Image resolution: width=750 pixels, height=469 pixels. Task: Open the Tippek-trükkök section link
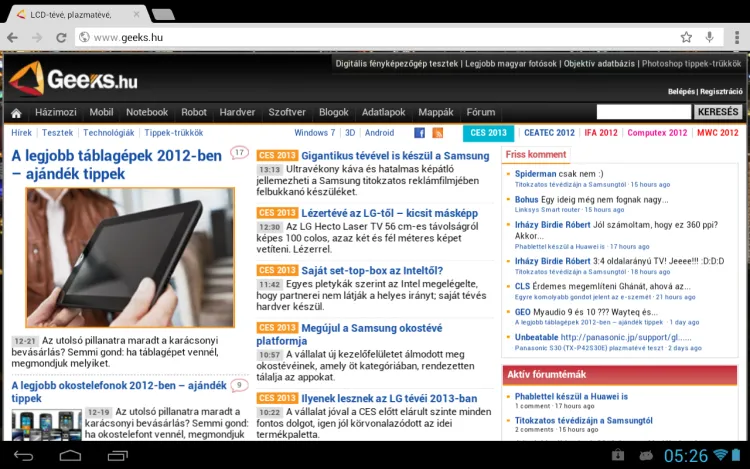click(174, 133)
